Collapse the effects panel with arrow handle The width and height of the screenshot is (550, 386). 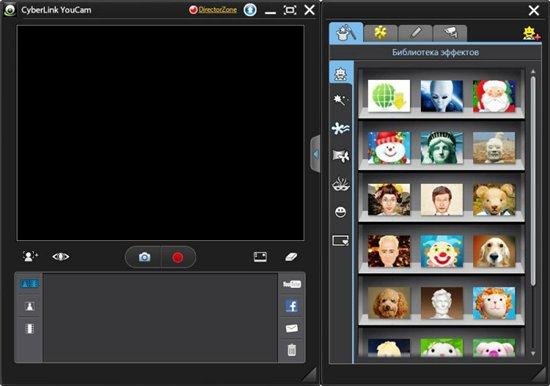click(316, 154)
